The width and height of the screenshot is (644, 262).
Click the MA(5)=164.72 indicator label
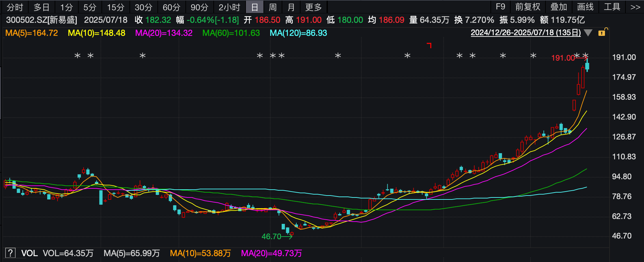[x=32, y=33]
